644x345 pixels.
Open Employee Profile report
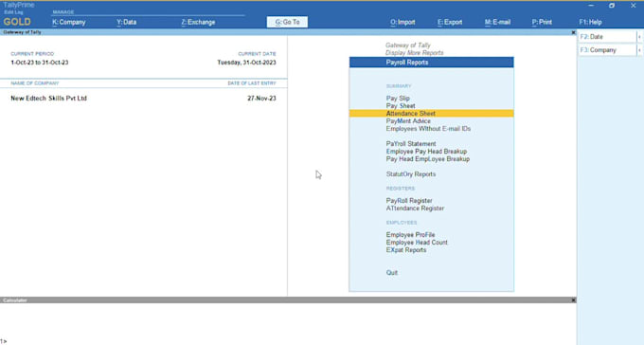click(x=410, y=235)
